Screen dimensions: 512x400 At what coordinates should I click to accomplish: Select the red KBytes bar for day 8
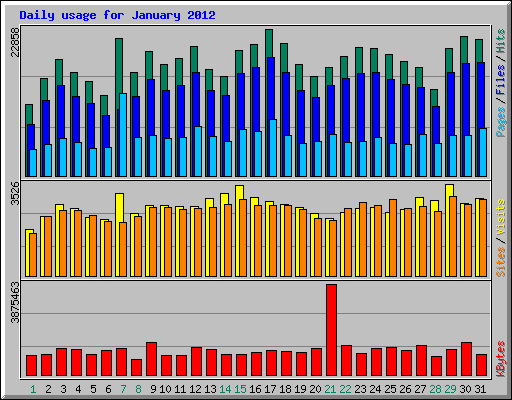pos(136,368)
